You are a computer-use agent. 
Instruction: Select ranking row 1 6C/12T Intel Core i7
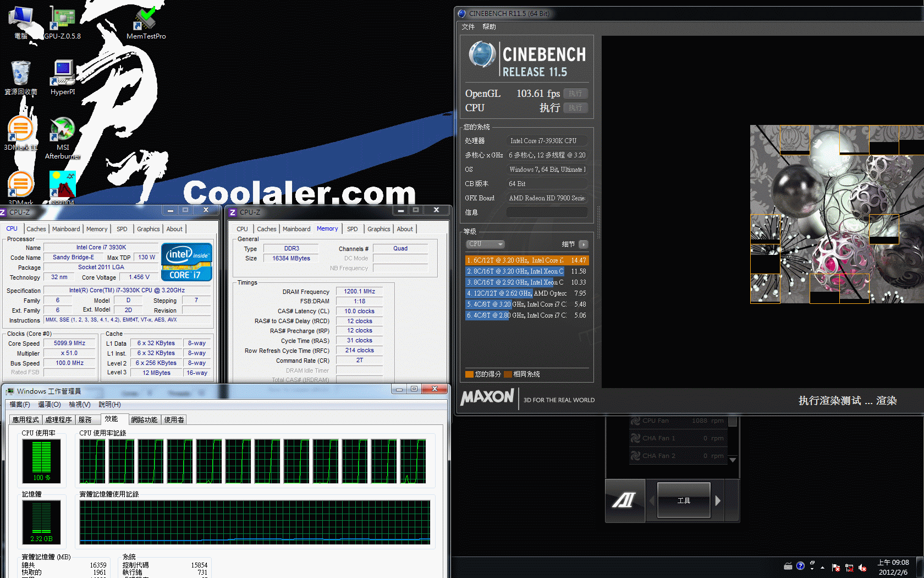527,260
